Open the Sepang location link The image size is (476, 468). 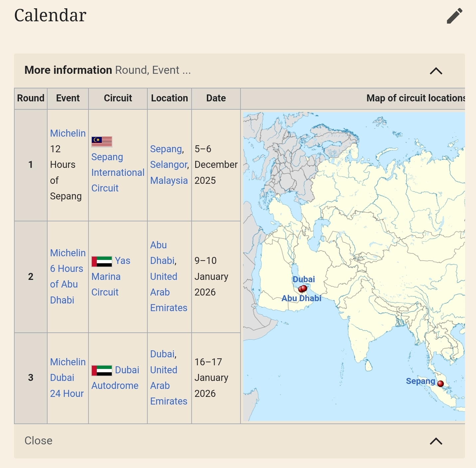(x=166, y=149)
